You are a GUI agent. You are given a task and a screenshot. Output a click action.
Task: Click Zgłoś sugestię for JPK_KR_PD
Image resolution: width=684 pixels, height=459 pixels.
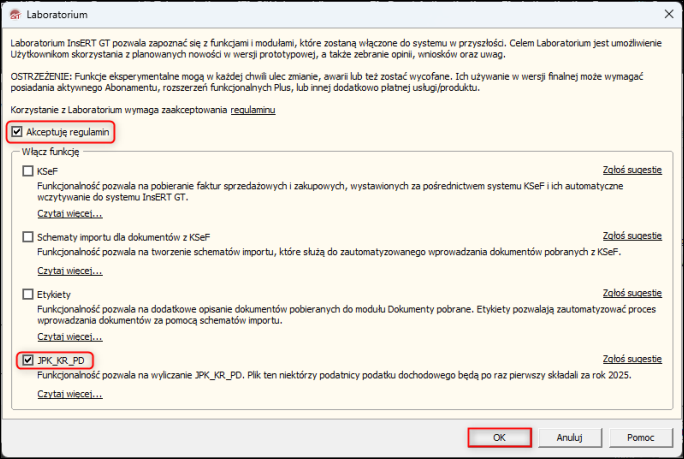(632, 359)
